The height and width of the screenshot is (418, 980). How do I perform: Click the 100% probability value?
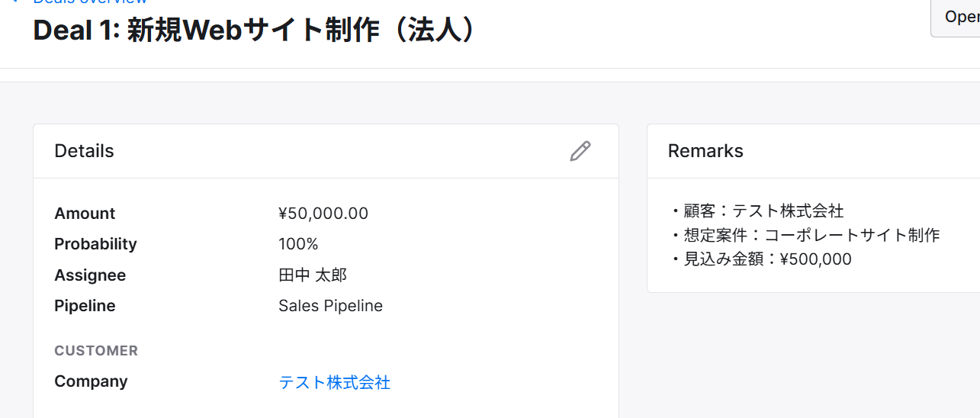click(x=298, y=244)
